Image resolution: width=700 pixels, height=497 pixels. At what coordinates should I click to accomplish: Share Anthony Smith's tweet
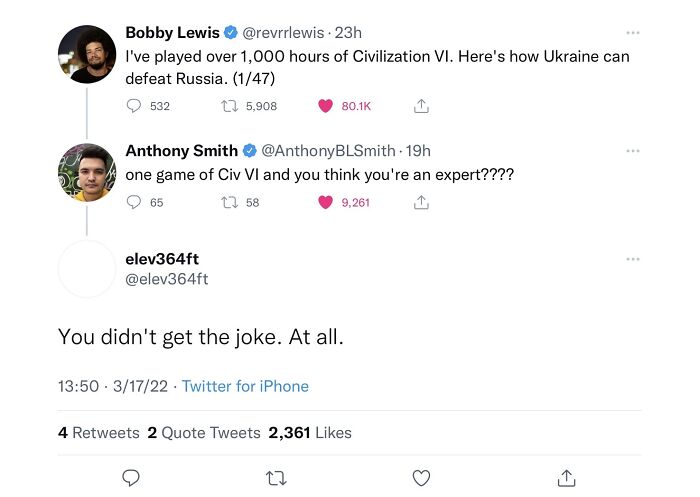(x=421, y=202)
